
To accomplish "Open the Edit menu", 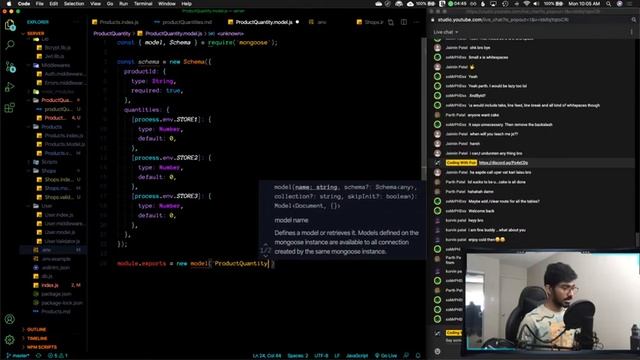I will pos(53,4).
